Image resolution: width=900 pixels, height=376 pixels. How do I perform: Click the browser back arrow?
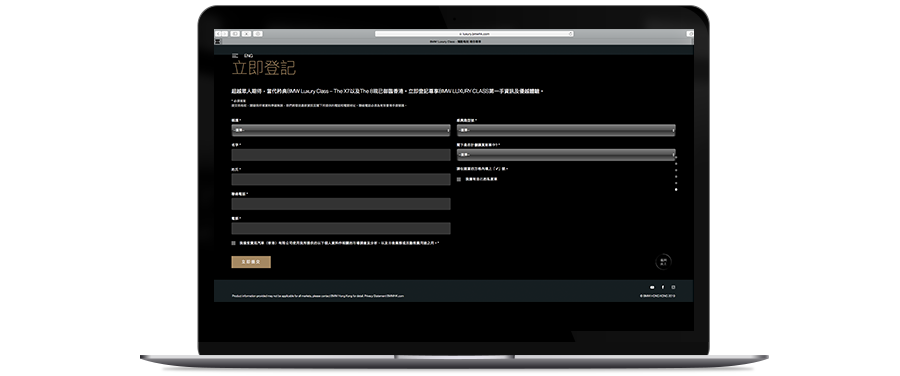219,34
